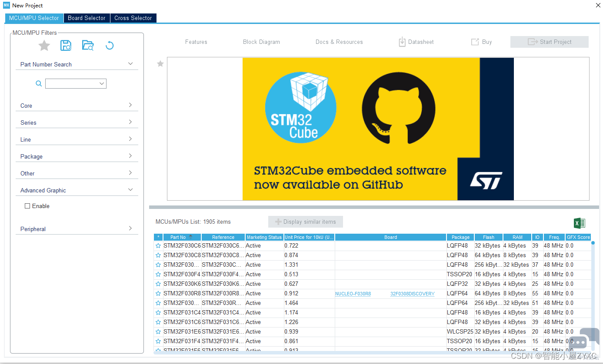Expand the Series filter section
The height and width of the screenshot is (364, 603).
click(130, 122)
